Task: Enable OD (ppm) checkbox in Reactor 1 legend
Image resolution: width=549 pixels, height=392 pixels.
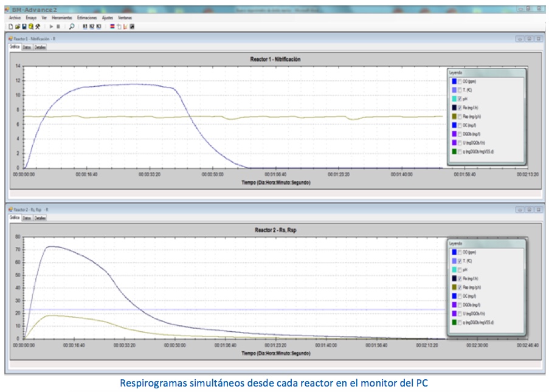Action: [x=460, y=81]
